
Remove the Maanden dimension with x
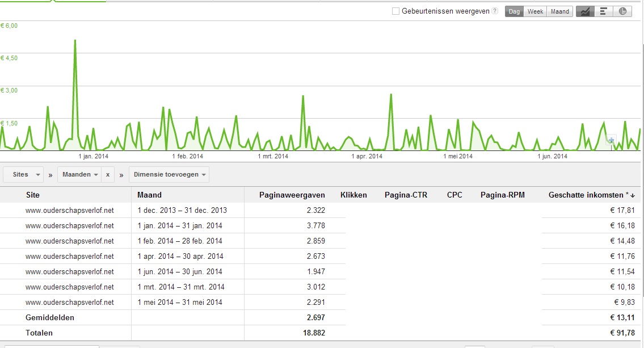pyautogui.click(x=108, y=175)
